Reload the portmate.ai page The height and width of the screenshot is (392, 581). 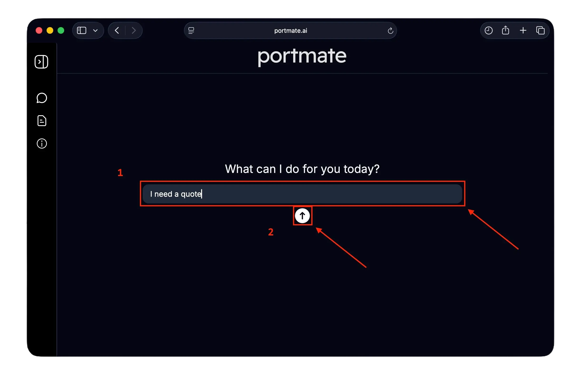390,31
